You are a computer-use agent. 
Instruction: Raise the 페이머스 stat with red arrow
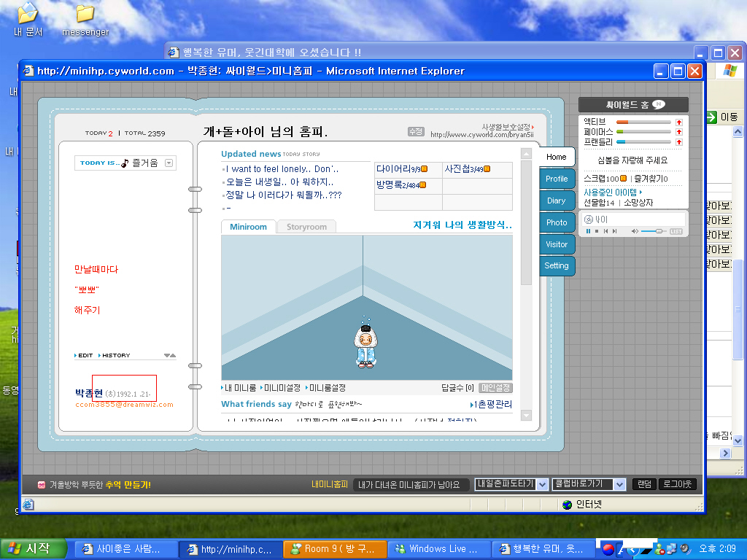679,132
